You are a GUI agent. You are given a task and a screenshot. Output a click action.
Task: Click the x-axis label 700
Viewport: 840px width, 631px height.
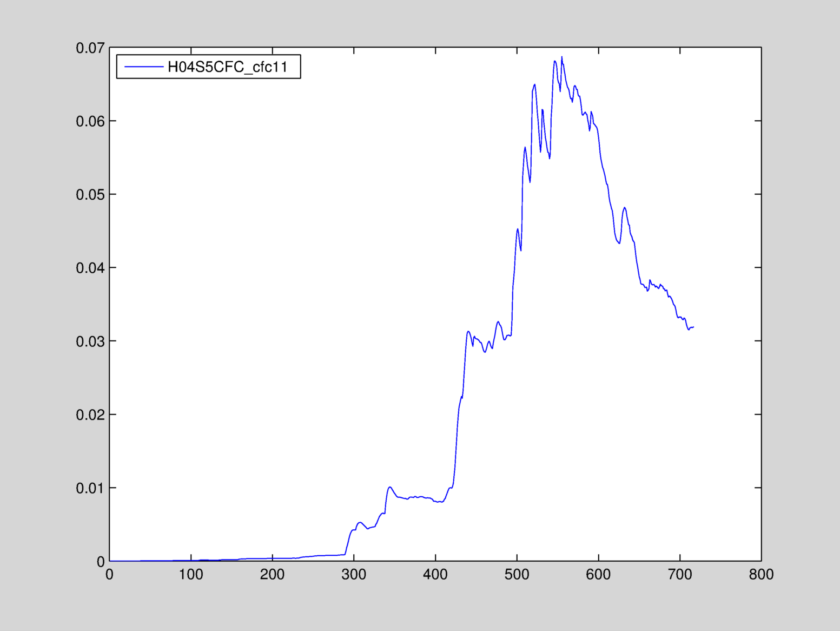click(680, 575)
